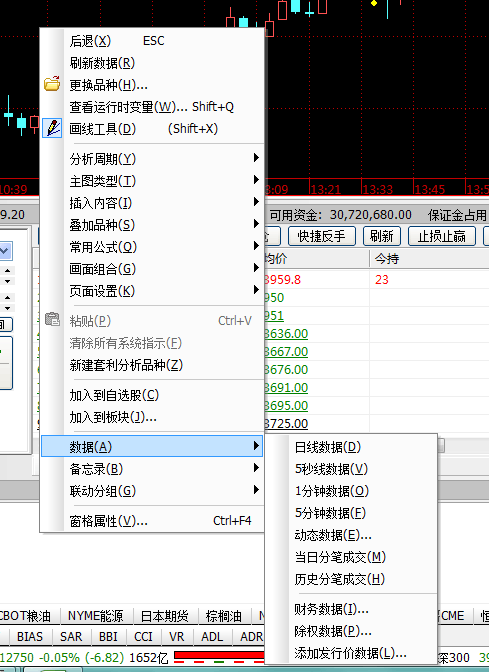The image size is (489, 672).
Task: Expand the 画面组合(G) submenu
Action: tap(152, 269)
